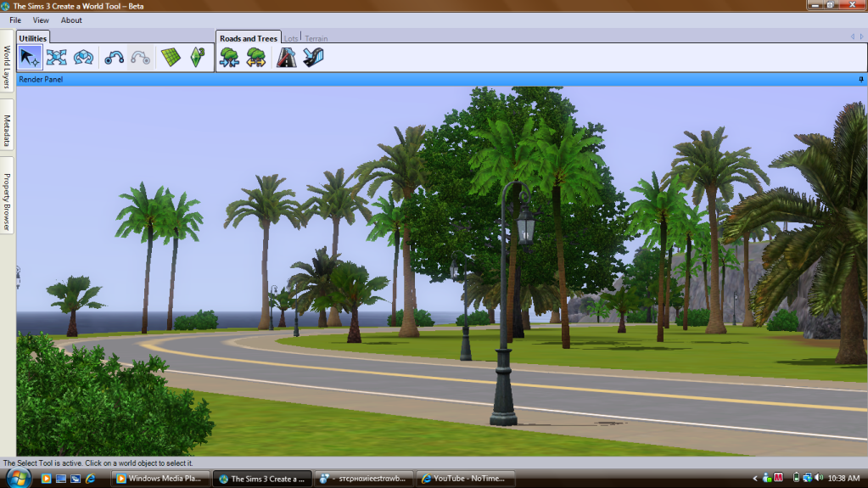Open Windows Media Player taskbar button
The height and width of the screenshot is (488, 868).
(x=161, y=479)
